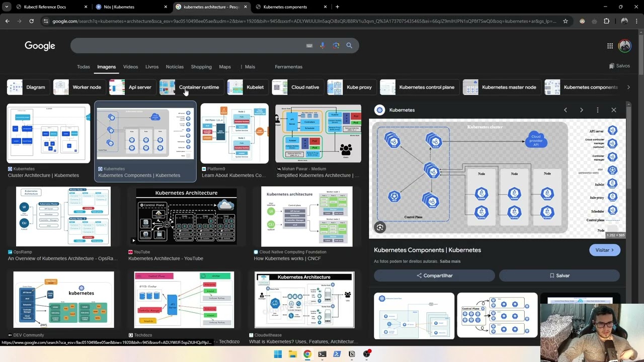644x362 pixels.
Task: Click the browser address bar
Action: (304, 21)
